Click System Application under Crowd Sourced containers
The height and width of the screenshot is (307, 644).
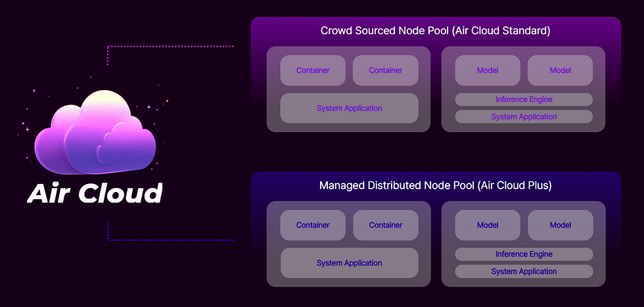click(349, 108)
